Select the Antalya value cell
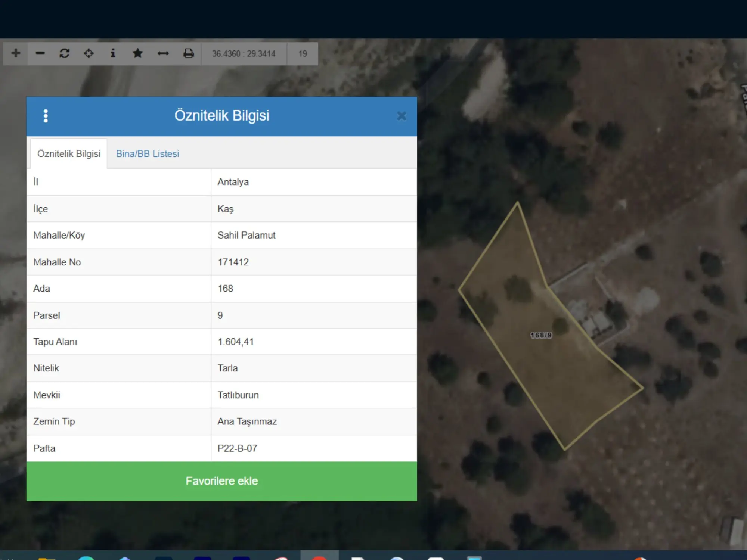Viewport: 747px width, 560px height. tap(314, 182)
